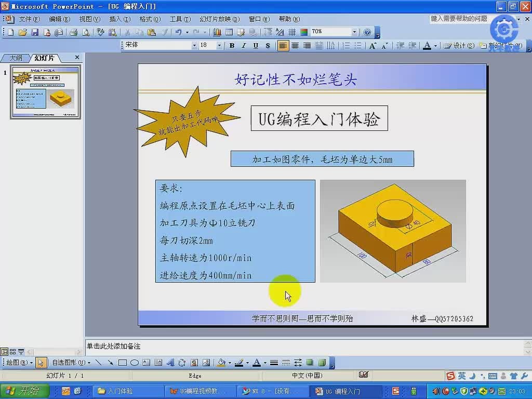Toggle Color/Grayscale view icon
The image size is (532, 399).
304,32
